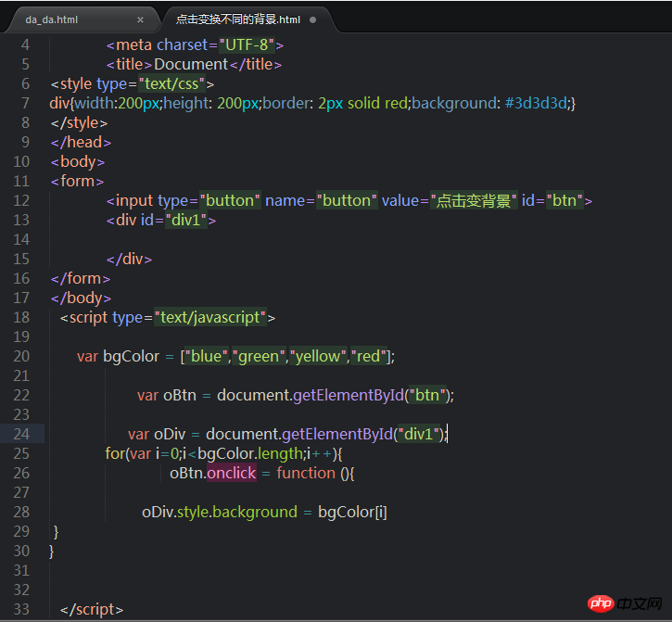This screenshot has height=622, width=672.
Task: Click the "red" array string
Action: coord(369,356)
